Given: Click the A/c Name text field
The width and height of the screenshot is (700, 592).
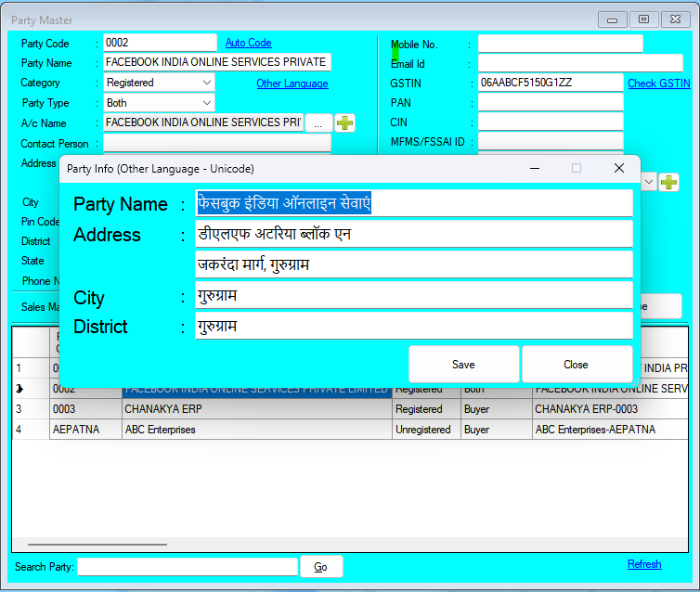Looking at the screenshot, I should (x=203, y=122).
